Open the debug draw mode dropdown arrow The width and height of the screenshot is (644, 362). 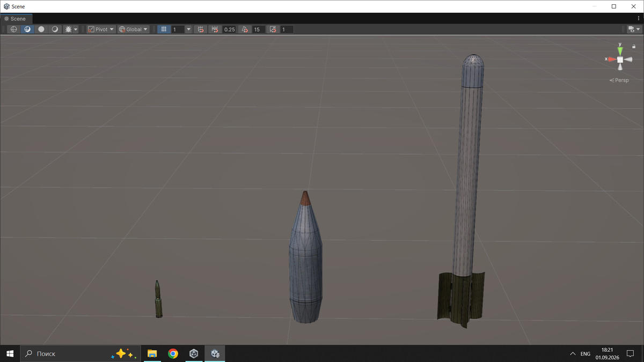pos(76,29)
